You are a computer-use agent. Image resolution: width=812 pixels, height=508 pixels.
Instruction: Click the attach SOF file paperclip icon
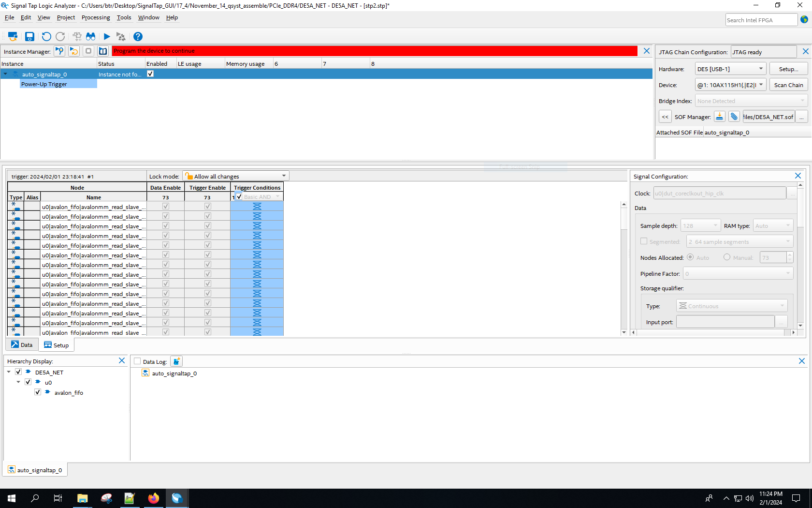tap(734, 117)
